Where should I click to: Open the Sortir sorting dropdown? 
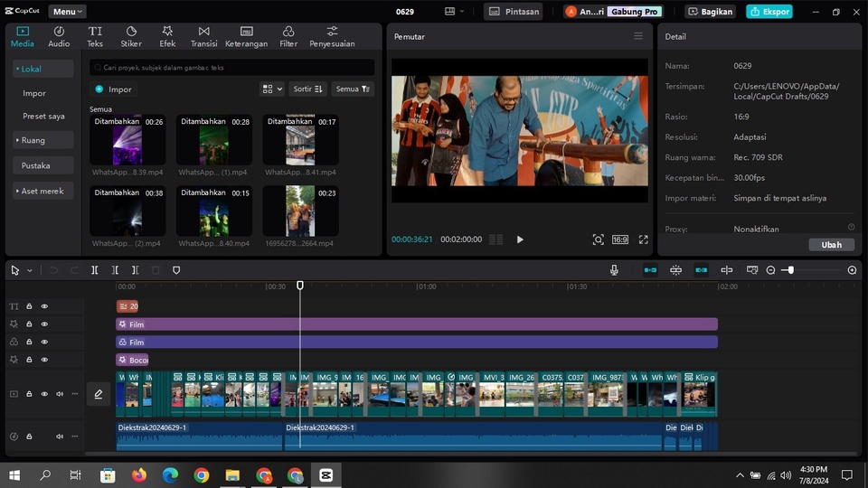tap(307, 89)
